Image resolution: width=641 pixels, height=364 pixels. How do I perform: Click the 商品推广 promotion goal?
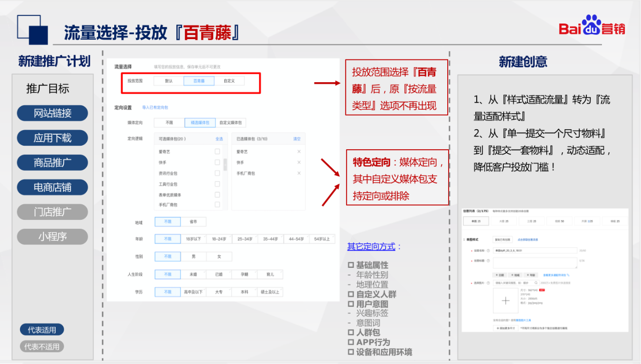pos(53,162)
